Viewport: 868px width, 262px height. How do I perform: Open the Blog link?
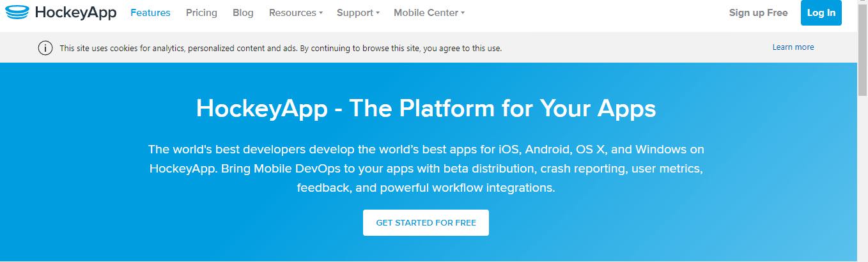click(x=243, y=13)
